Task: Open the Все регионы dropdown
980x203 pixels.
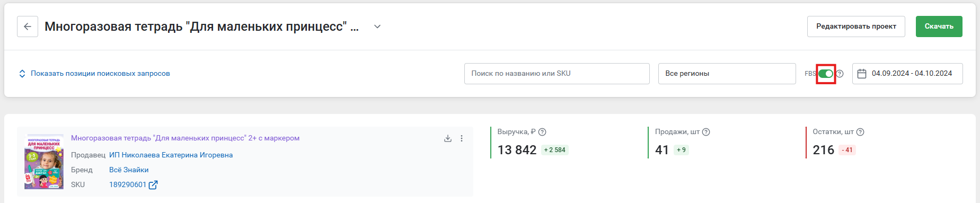Action: [727, 74]
